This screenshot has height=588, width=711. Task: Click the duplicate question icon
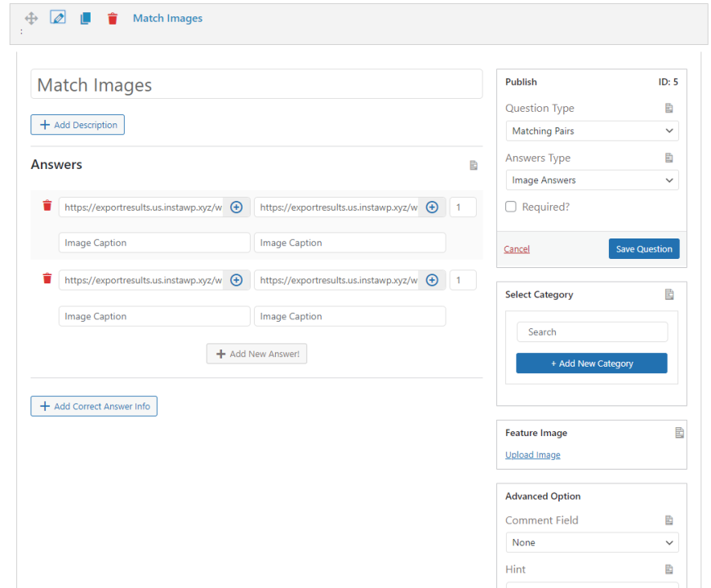click(85, 18)
